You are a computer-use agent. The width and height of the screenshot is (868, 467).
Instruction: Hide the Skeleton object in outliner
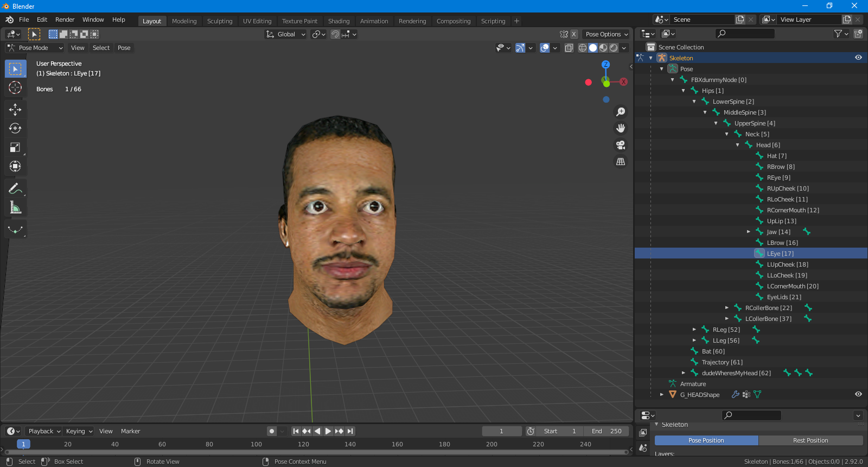point(858,58)
